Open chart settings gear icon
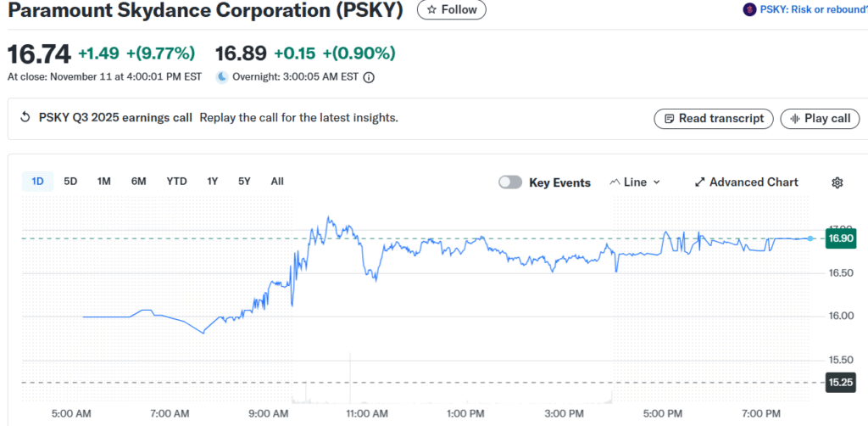The image size is (868, 426). pyautogui.click(x=837, y=182)
